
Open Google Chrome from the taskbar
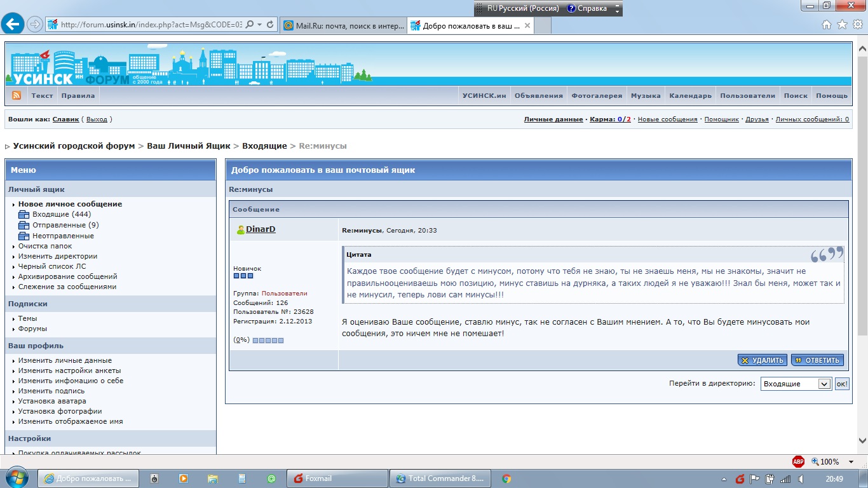click(x=506, y=478)
